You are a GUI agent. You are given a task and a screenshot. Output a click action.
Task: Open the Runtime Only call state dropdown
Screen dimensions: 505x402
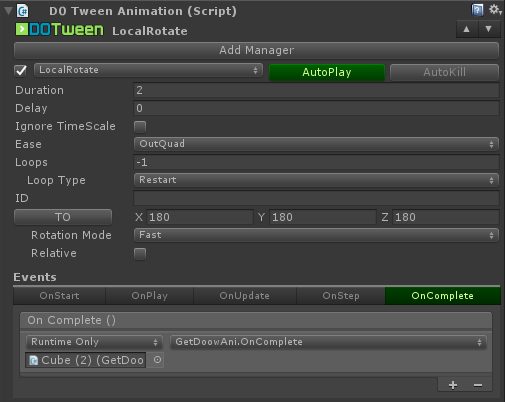pos(94,342)
